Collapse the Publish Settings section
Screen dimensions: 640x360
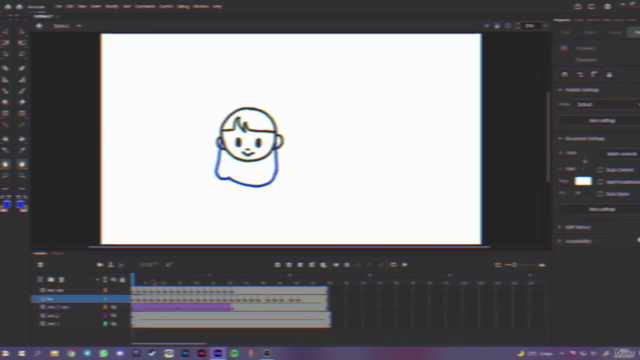pyautogui.click(x=560, y=90)
